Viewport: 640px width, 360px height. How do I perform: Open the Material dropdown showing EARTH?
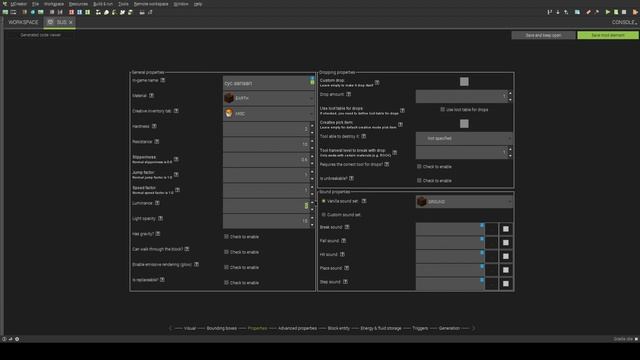269,98
